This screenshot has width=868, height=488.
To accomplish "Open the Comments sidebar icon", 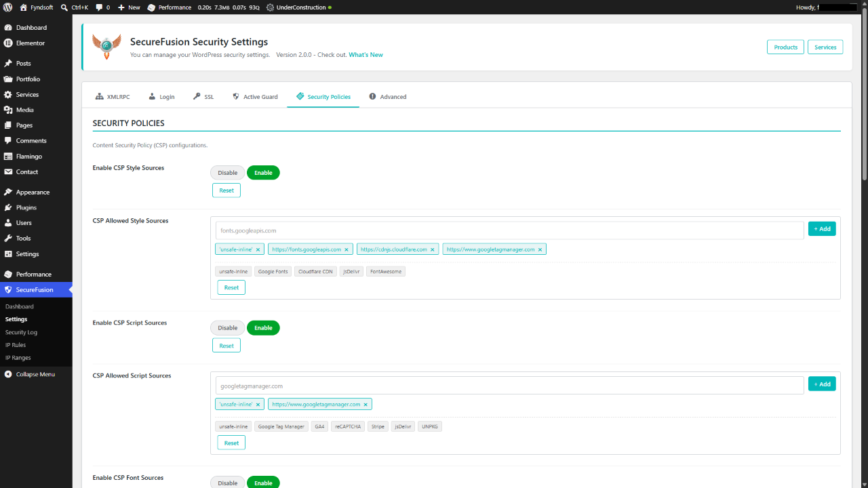I will (8, 140).
